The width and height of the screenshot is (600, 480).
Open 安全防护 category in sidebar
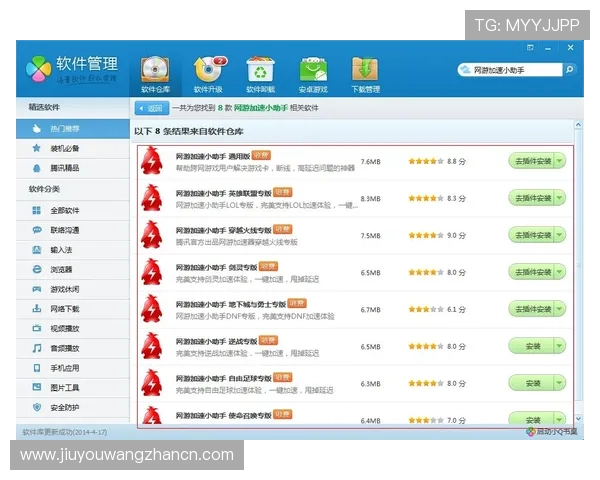tap(73, 408)
